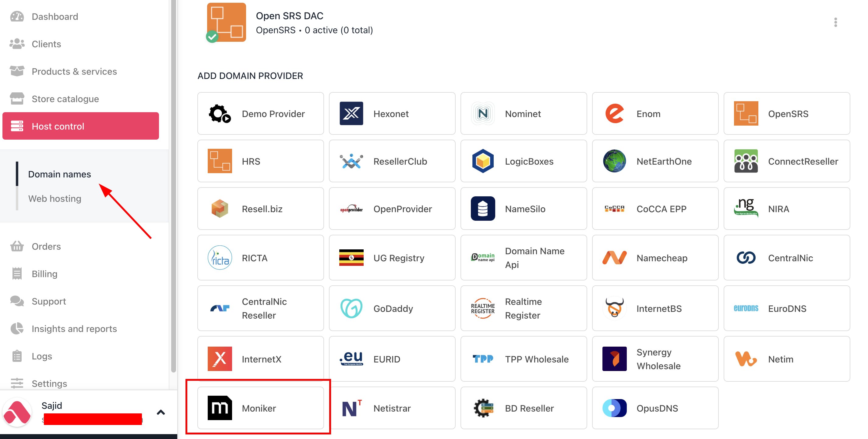Click the Insights and reports pie icon

click(x=17, y=328)
